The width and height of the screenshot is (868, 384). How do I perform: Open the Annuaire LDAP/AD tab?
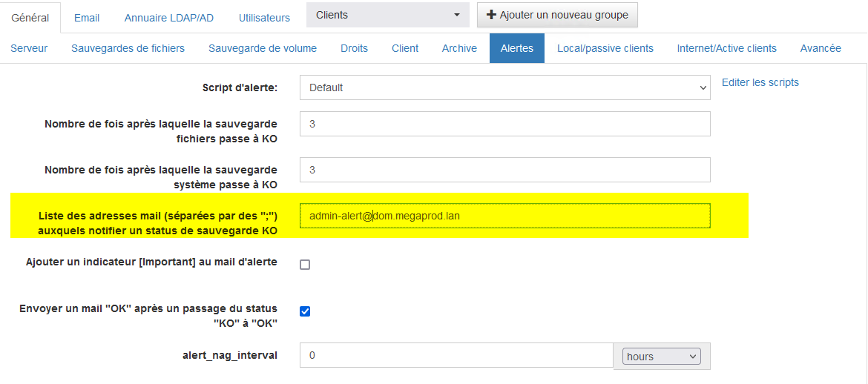pos(168,18)
